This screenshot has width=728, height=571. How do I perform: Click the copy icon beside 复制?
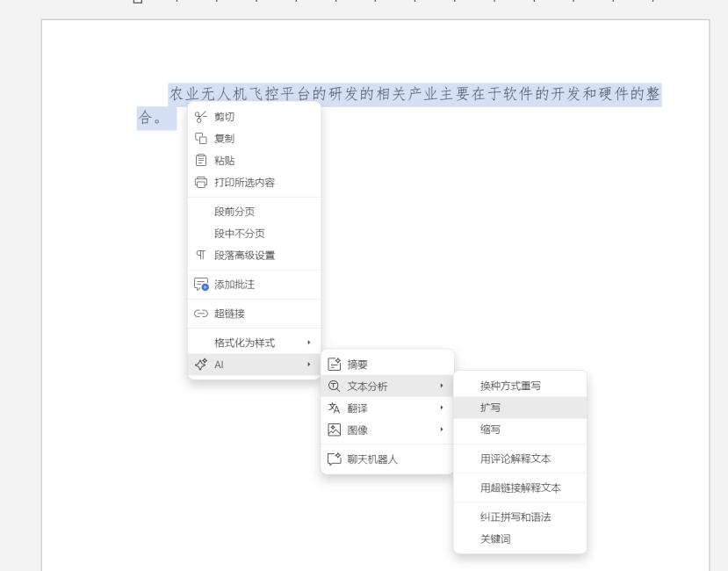[200, 139]
